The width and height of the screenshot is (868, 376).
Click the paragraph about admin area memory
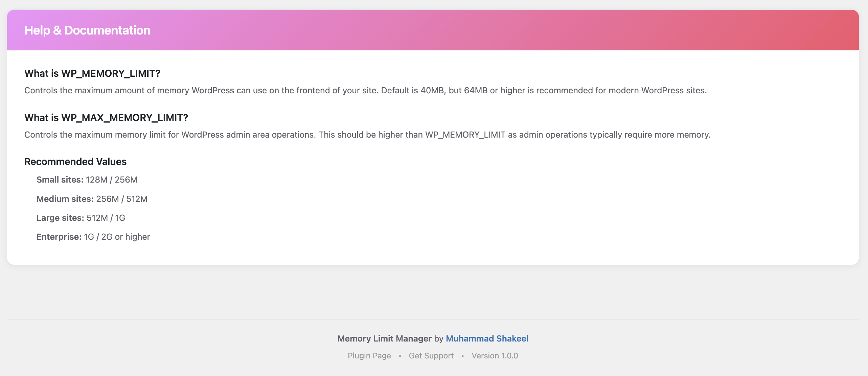(367, 135)
